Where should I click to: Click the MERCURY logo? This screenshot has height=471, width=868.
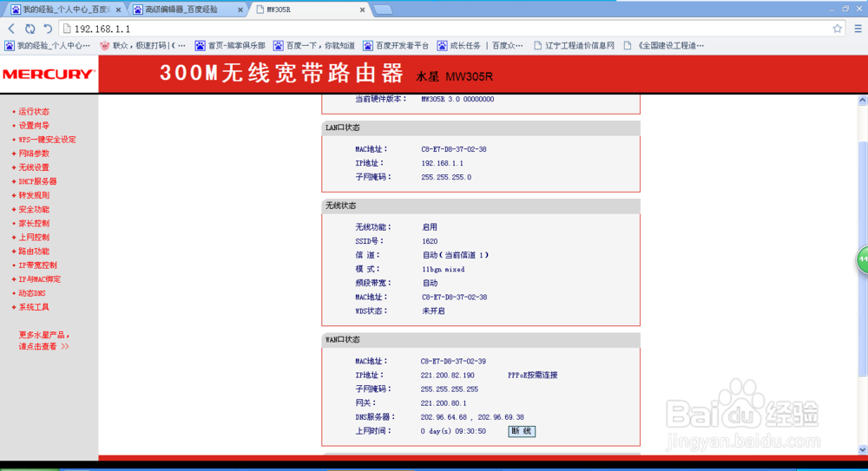click(49, 75)
